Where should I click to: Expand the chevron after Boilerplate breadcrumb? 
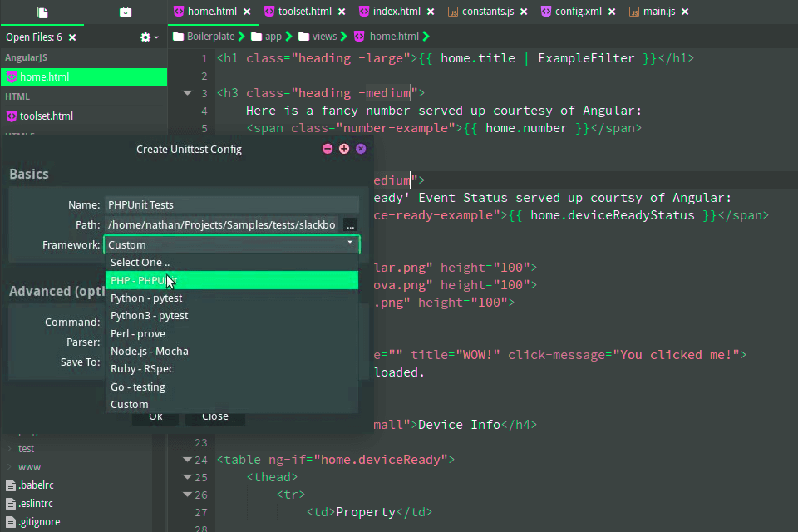click(x=241, y=36)
